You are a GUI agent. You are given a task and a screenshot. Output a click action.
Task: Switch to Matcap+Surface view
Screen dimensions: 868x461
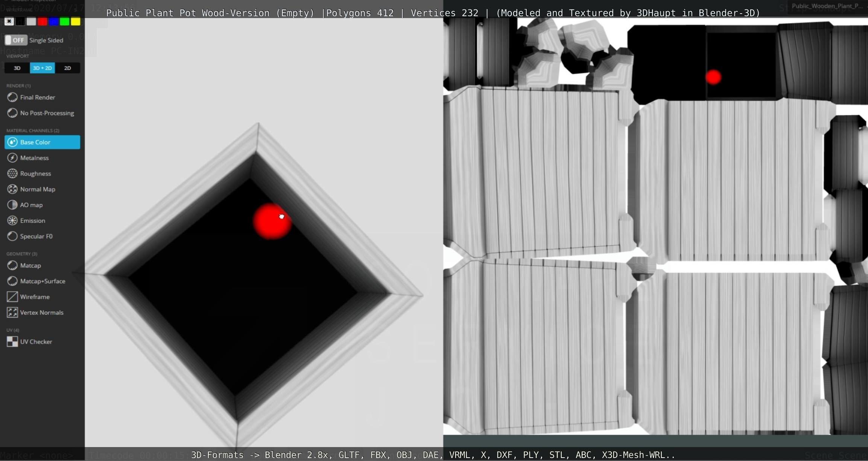pyautogui.click(x=42, y=281)
